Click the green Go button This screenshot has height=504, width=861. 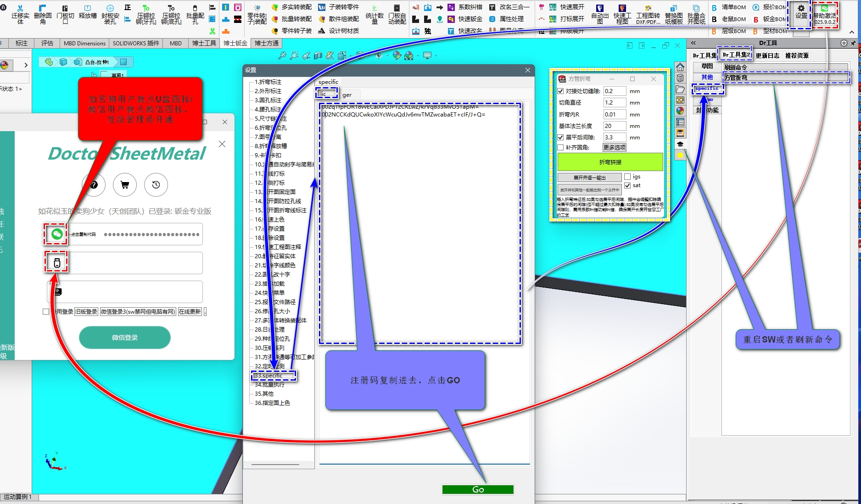pyautogui.click(x=478, y=489)
